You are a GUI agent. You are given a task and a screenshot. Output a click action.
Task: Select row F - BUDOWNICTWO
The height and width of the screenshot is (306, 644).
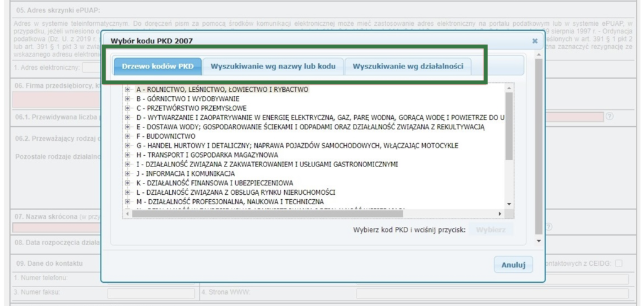point(166,136)
